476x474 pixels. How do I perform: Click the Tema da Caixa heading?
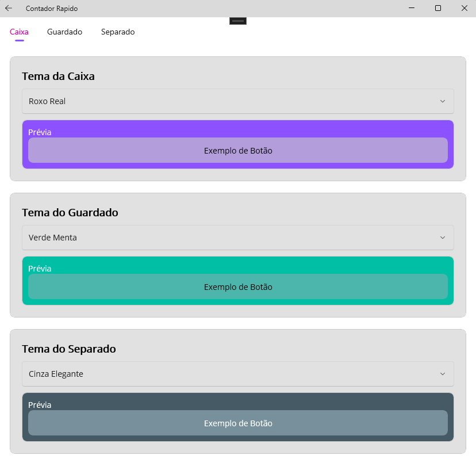58,77
